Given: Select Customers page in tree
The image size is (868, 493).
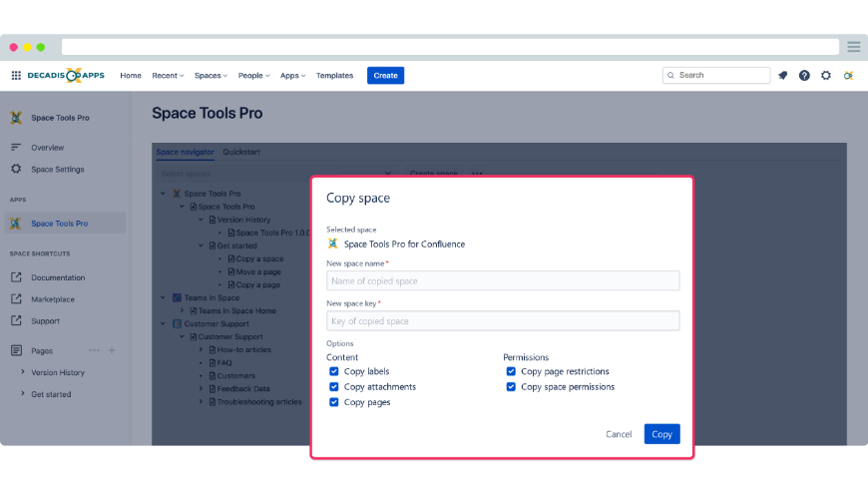Looking at the screenshot, I should tap(235, 375).
